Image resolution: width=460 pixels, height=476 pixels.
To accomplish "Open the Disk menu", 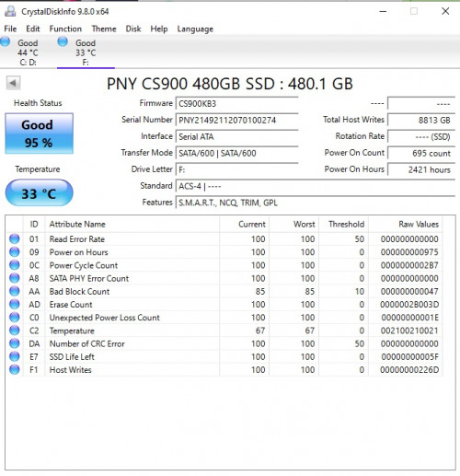I will point(133,29).
